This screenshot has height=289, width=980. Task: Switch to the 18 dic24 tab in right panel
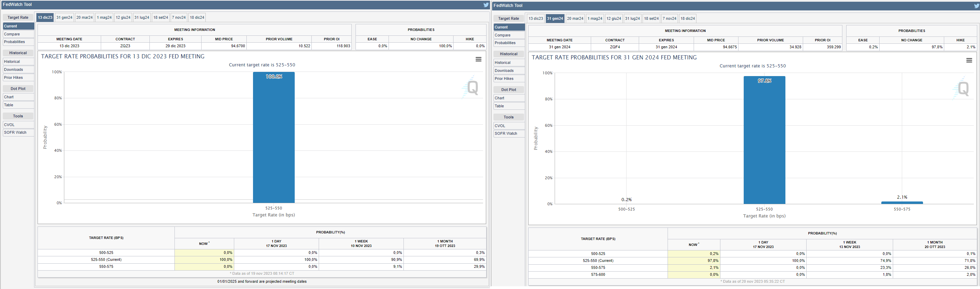pyautogui.click(x=687, y=19)
